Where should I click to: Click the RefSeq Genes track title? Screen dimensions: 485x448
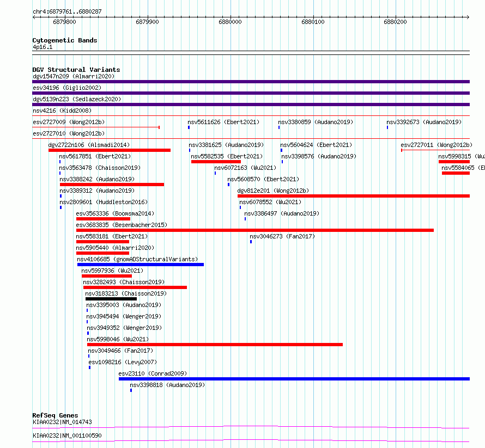pyautogui.click(x=55, y=415)
